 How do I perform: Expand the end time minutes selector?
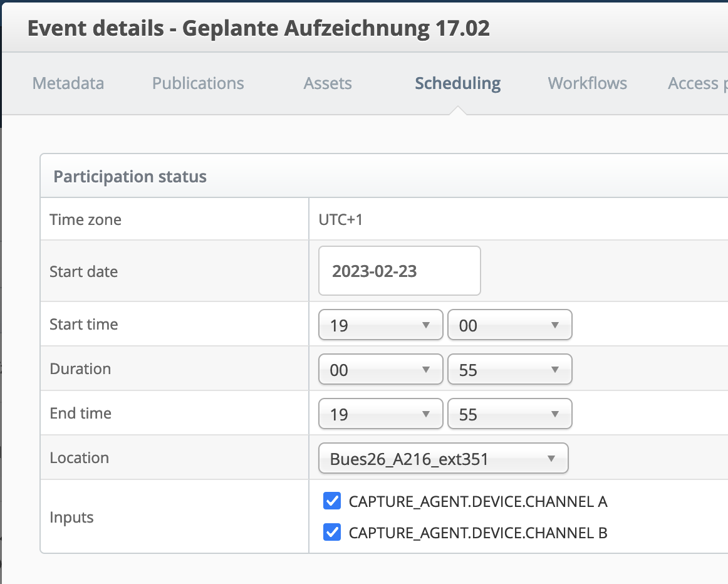pyautogui.click(x=509, y=414)
